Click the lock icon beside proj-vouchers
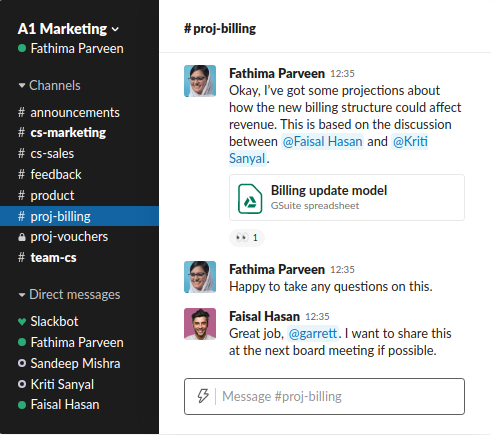Viewport: 491px width, 435px height. pyautogui.click(x=22, y=237)
